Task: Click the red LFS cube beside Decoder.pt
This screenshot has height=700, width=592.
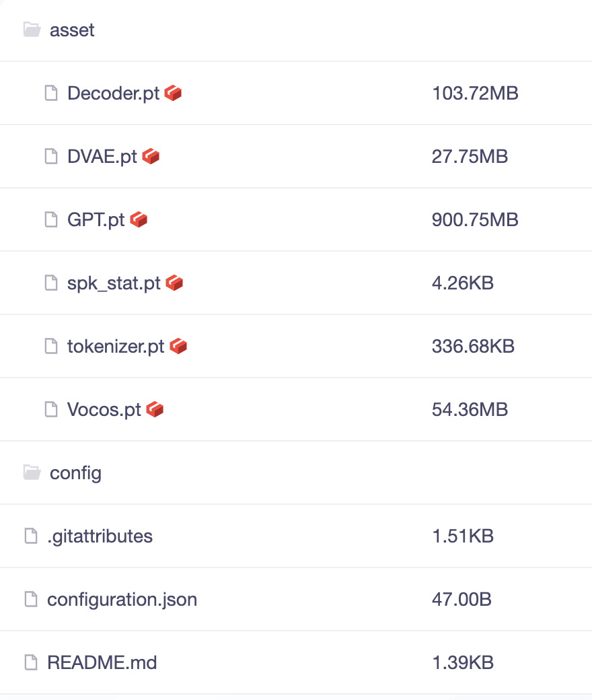Action: [173, 94]
